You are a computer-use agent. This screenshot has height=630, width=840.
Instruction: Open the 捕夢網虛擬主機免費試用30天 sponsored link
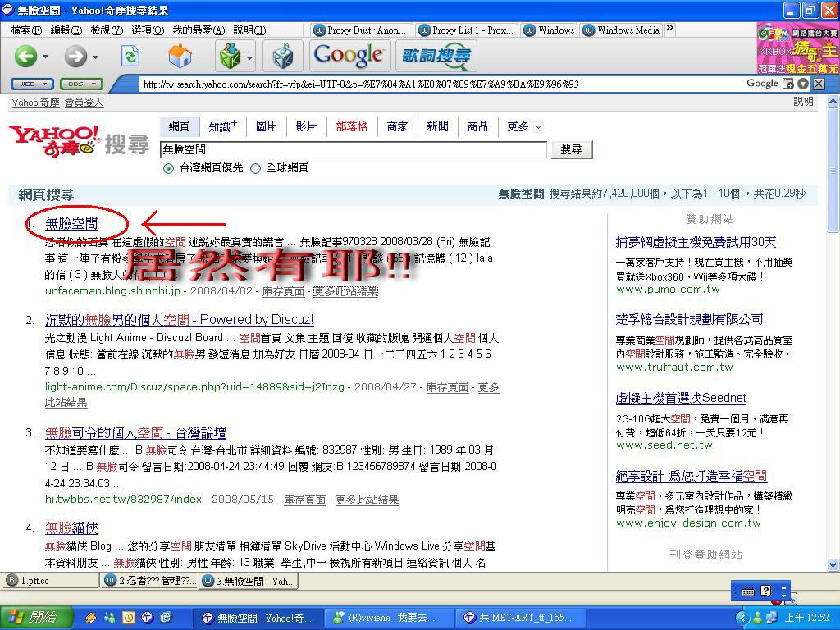click(x=696, y=243)
